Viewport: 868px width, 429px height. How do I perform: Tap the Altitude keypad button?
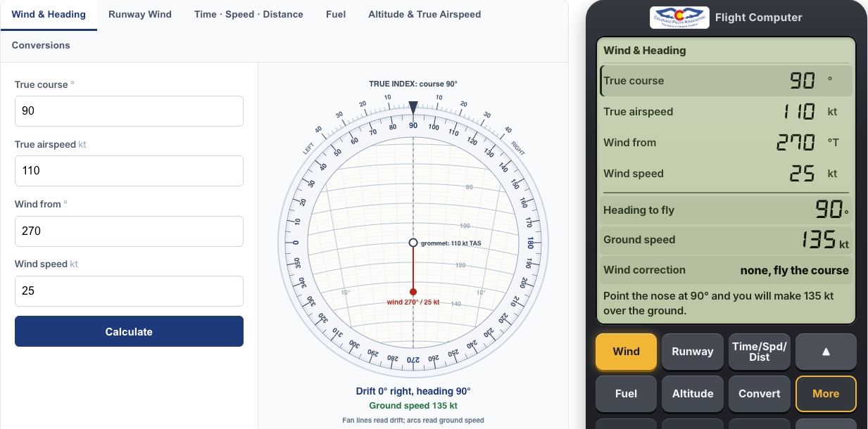[693, 394]
